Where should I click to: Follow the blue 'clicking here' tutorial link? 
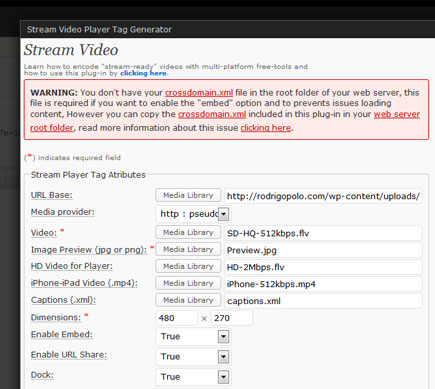click(143, 73)
